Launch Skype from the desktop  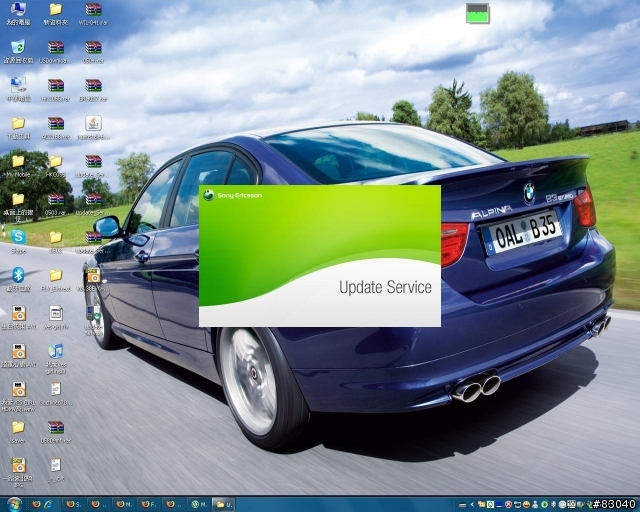coord(18,241)
